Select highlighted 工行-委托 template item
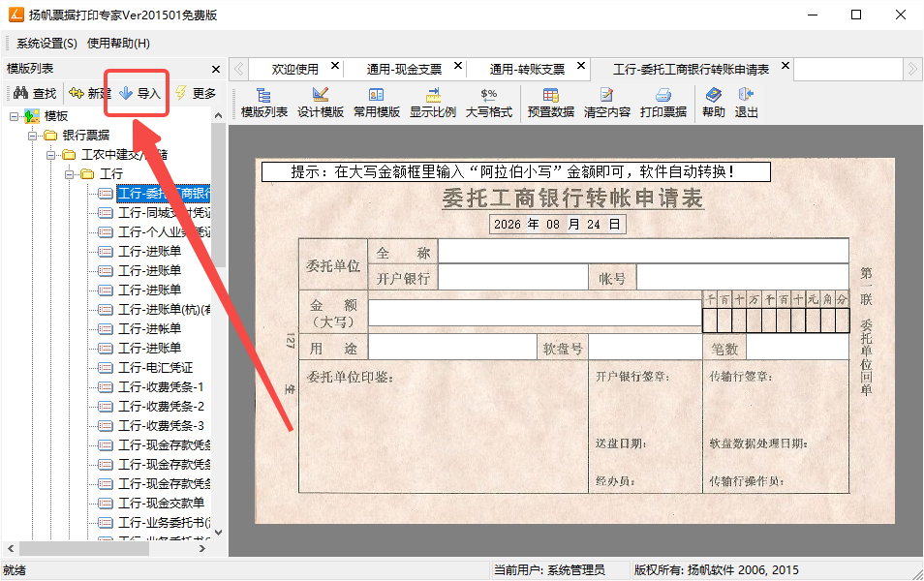The image size is (924, 581). 164,194
